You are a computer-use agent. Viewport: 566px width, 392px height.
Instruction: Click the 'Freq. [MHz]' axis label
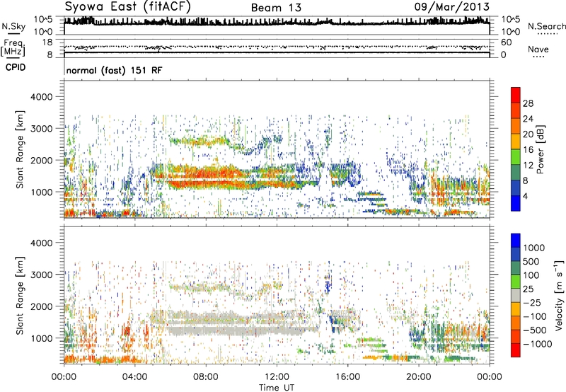[x=13, y=48]
